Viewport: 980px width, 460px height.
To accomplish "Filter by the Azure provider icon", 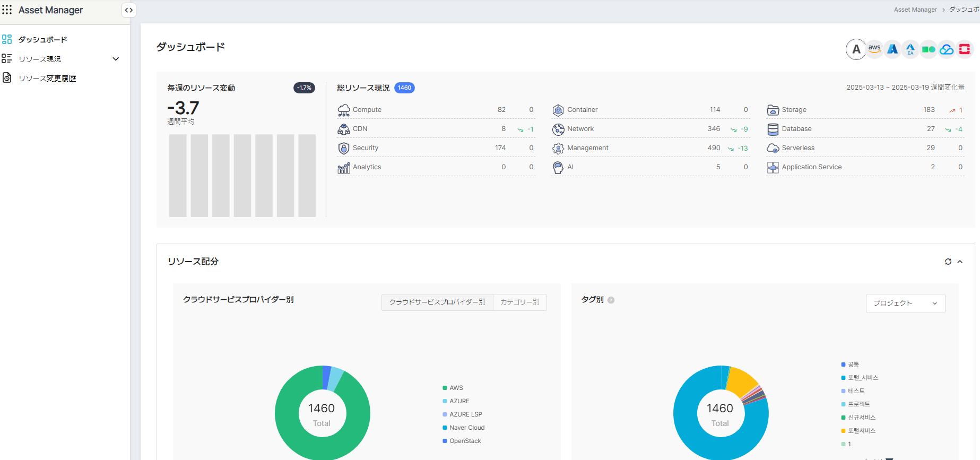I will (892, 49).
